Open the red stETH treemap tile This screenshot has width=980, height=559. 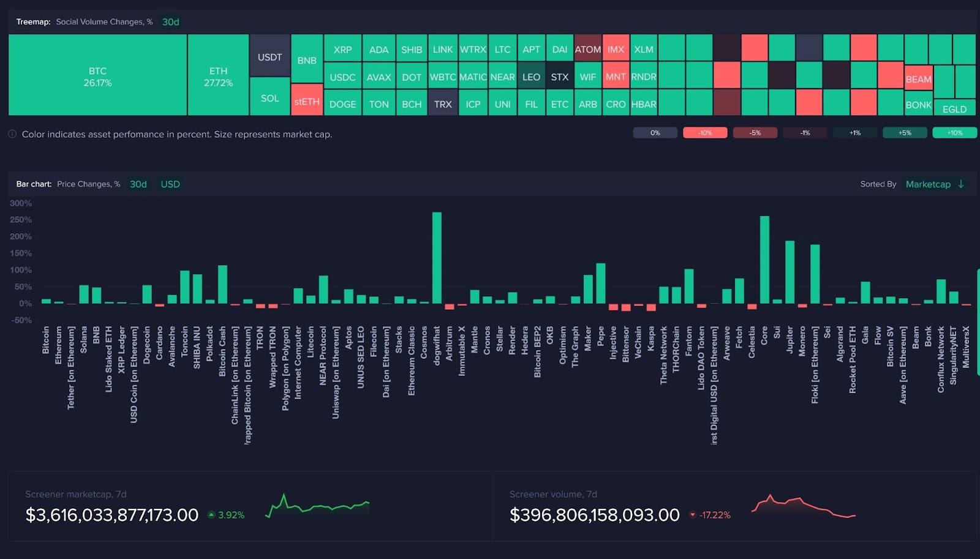307,100
